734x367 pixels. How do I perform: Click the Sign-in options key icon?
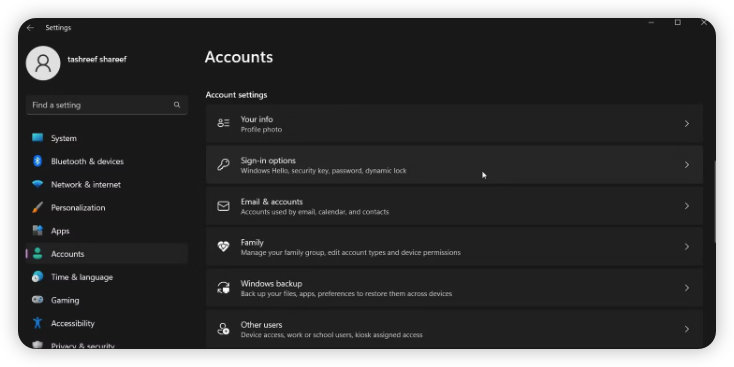pos(223,165)
